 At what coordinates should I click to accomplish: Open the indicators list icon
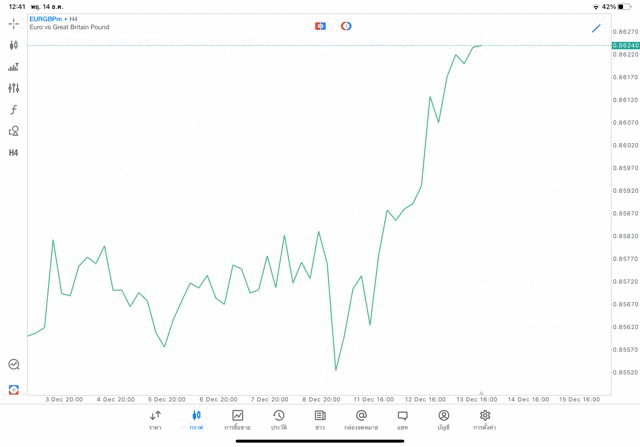(14, 67)
